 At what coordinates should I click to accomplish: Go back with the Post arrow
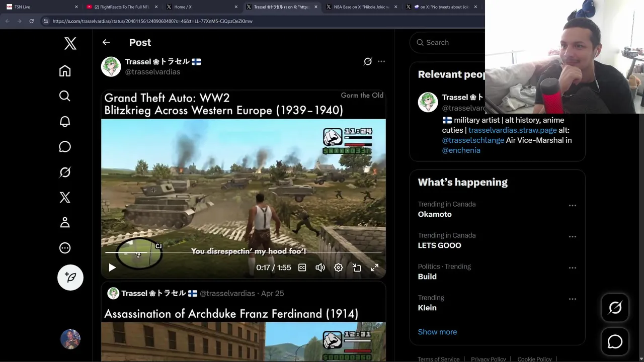pyautogui.click(x=106, y=42)
